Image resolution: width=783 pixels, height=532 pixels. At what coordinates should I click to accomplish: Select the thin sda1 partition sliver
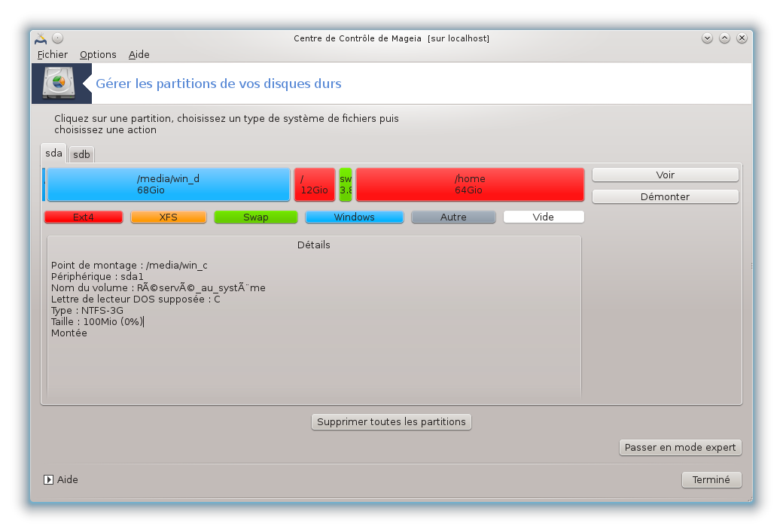44,184
